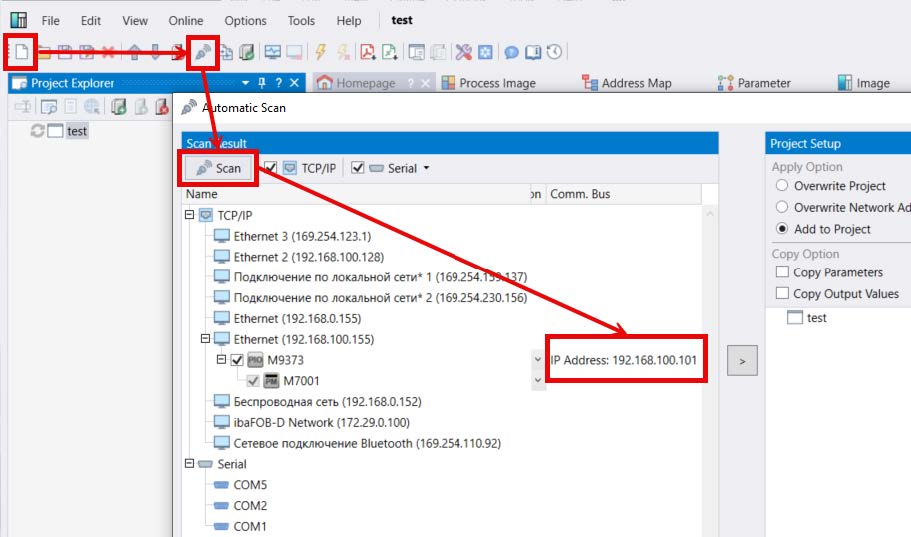
Task: Toggle the M7001 module checkbox
Action: click(253, 381)
